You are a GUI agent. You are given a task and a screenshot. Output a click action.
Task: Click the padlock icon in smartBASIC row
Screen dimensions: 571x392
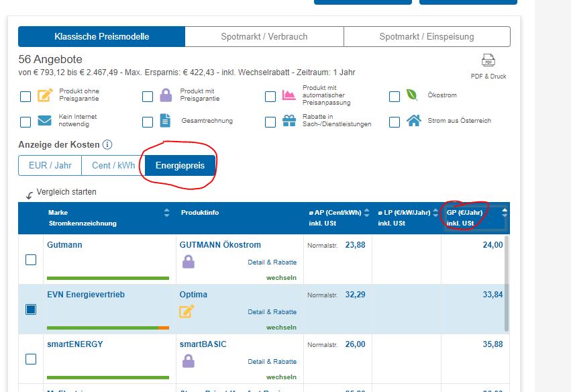point(189,361)
